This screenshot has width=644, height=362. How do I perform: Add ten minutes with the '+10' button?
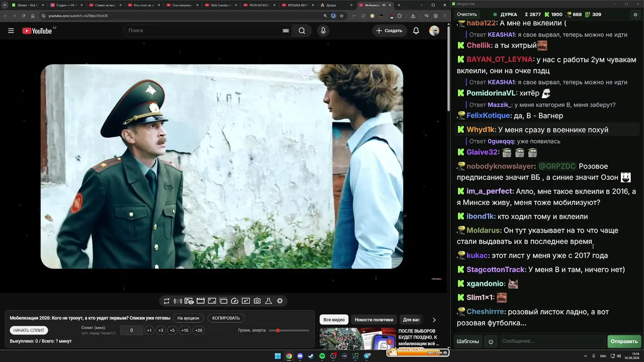pos(185,330)
